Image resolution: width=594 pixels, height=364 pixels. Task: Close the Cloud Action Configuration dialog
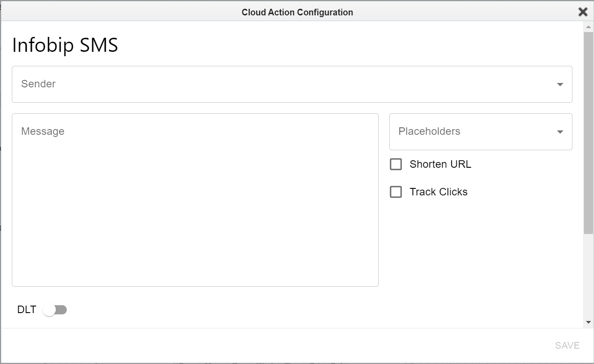tap(583, 12)
